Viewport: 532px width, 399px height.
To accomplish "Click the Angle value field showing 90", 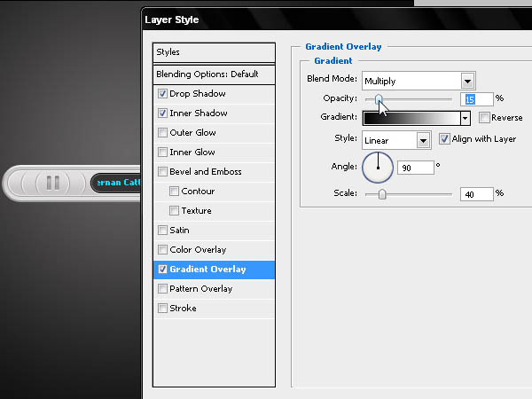I will click(x=416, y=168).
